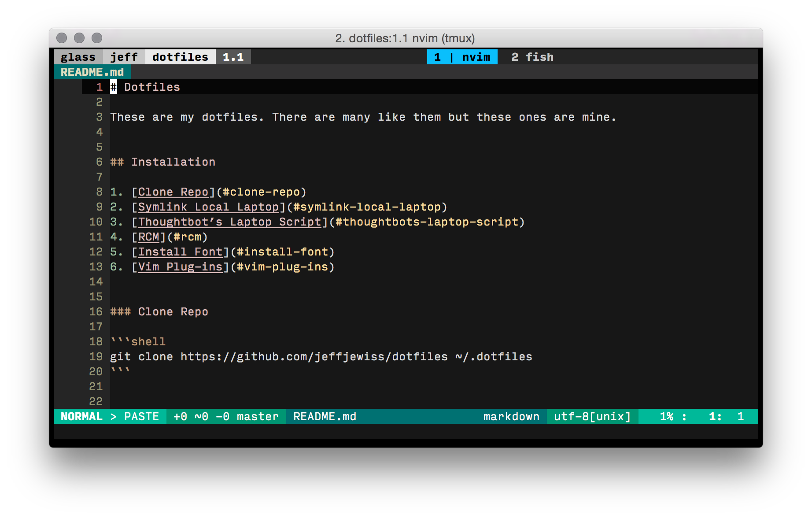812x518 pixels.
Task: Click the '1%' file position percentage
Action: [666, 416]
